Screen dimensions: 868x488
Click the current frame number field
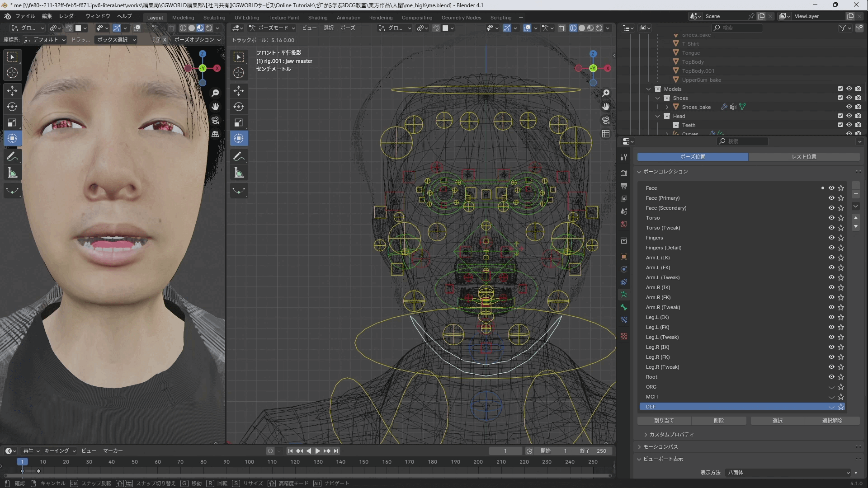coord(505,451)
